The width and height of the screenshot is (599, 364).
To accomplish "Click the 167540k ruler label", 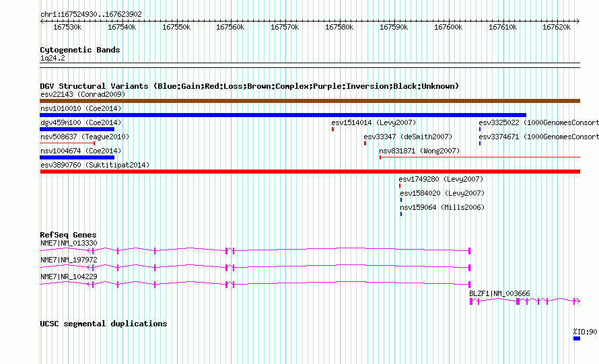I will 122,27.
